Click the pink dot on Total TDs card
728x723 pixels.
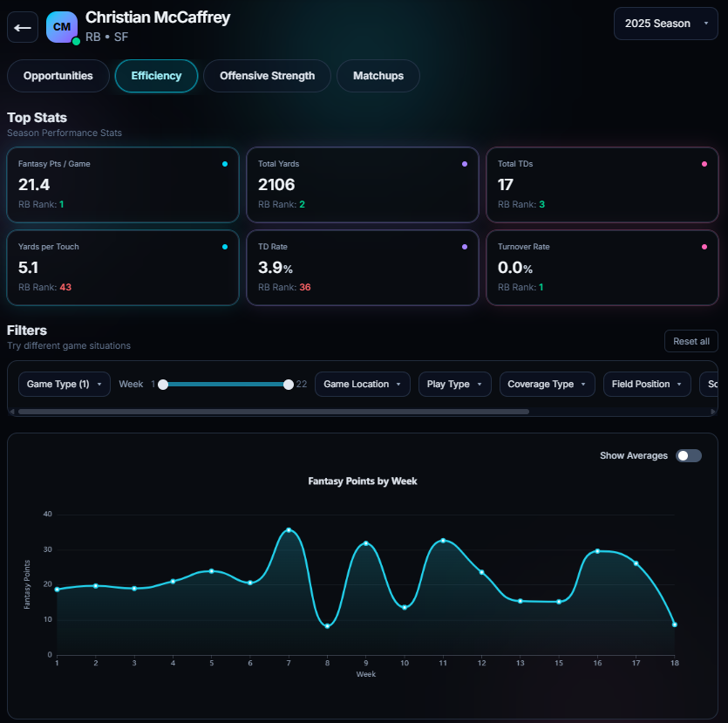coord(706,163)
